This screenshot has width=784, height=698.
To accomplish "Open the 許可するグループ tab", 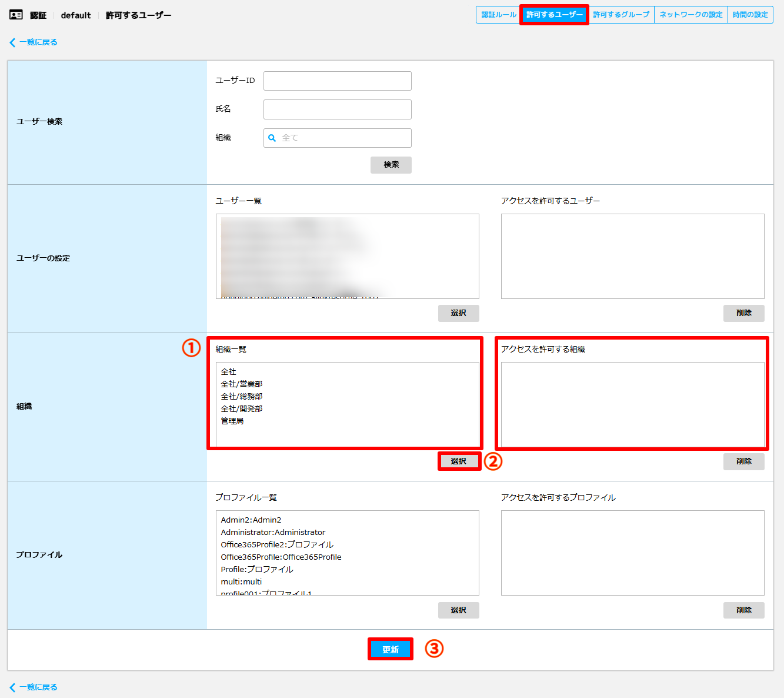I will point(621,15).
